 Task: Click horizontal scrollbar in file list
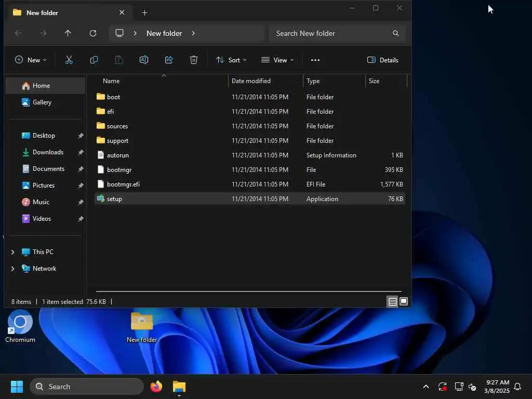tap(248, 291)
